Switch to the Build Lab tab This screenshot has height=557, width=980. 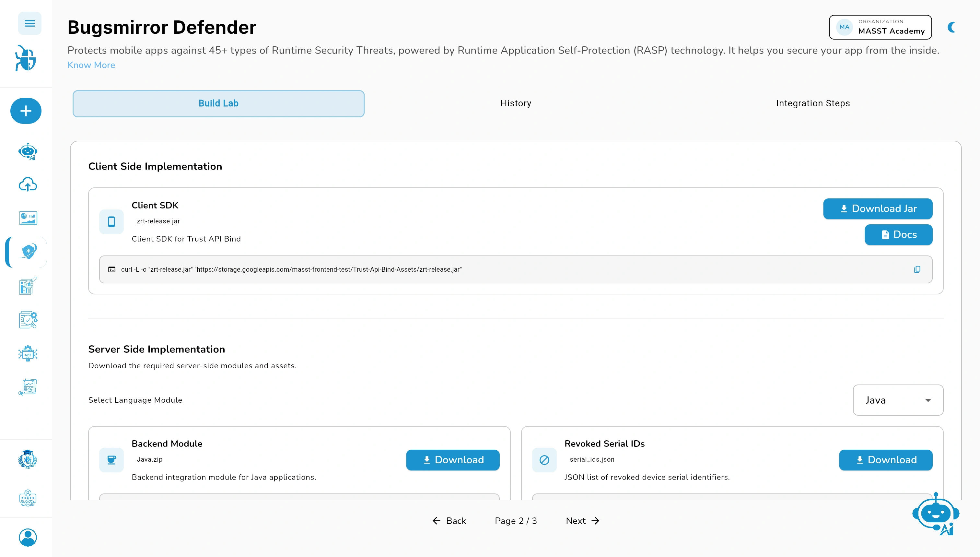(218, 104)
